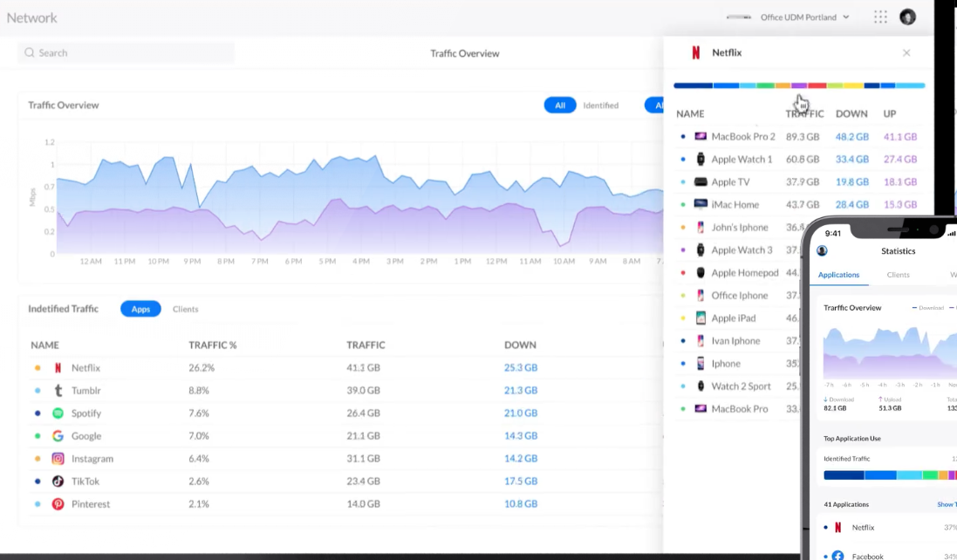Tap the Netflix icon in phone app list

point(838,527)
